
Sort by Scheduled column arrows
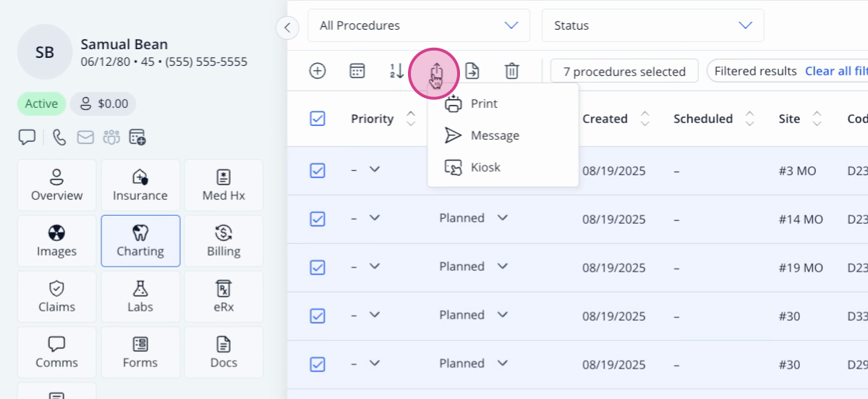tap(750, 119)
